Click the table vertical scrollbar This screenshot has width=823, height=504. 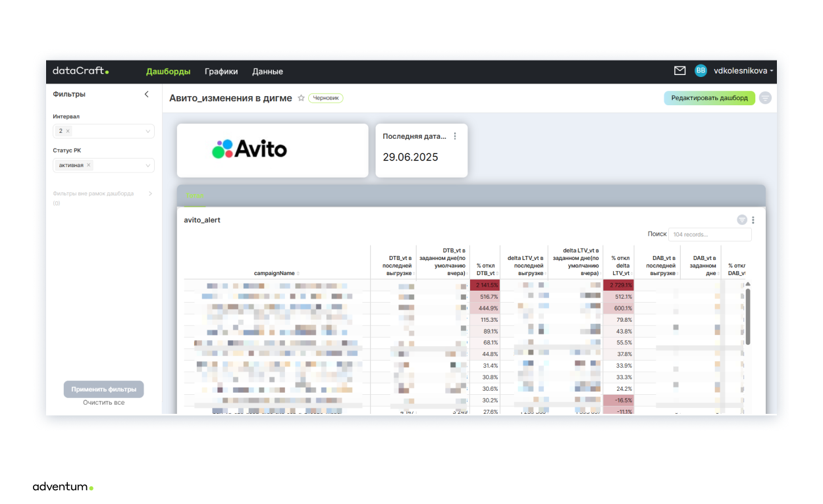coord(748,316)
